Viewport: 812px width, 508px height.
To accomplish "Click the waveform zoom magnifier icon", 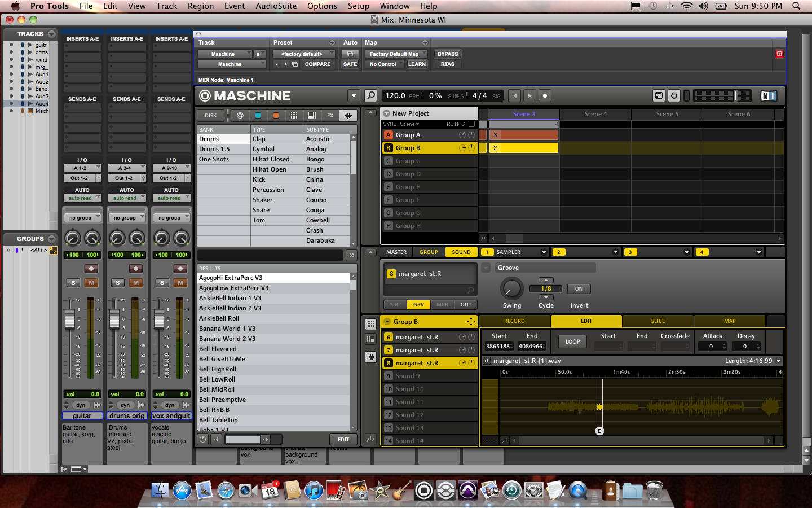I will [505, 440].
